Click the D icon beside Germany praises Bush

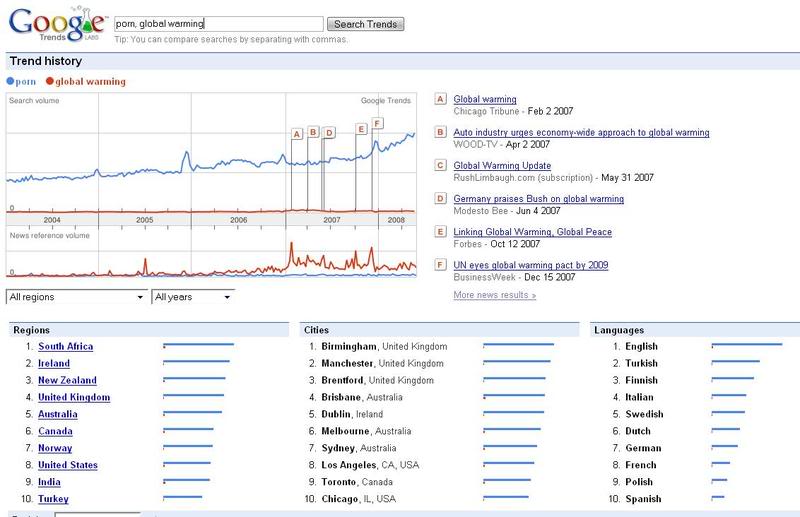[440, 199]
